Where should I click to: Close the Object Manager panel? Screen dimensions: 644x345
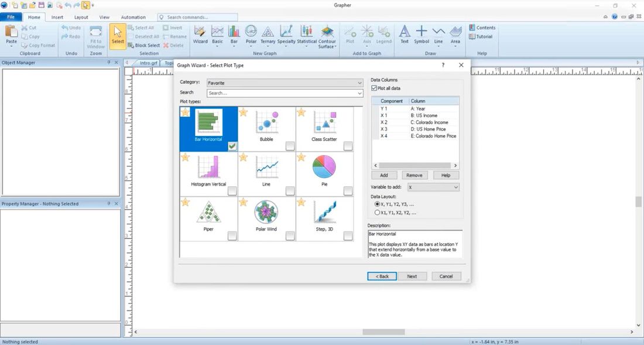pyautogui.click(x=117, y=63)
